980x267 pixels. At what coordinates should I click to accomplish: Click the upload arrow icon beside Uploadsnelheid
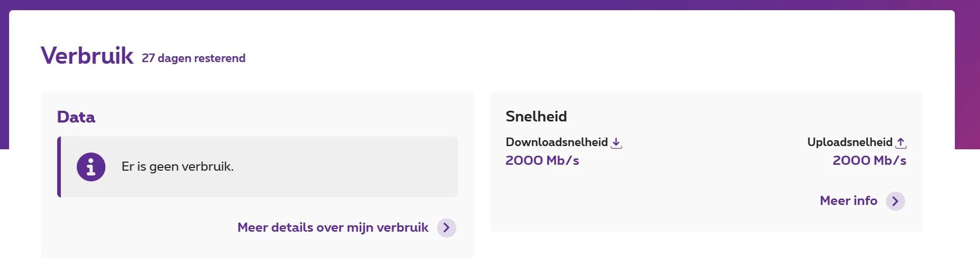tap(901, 143)
